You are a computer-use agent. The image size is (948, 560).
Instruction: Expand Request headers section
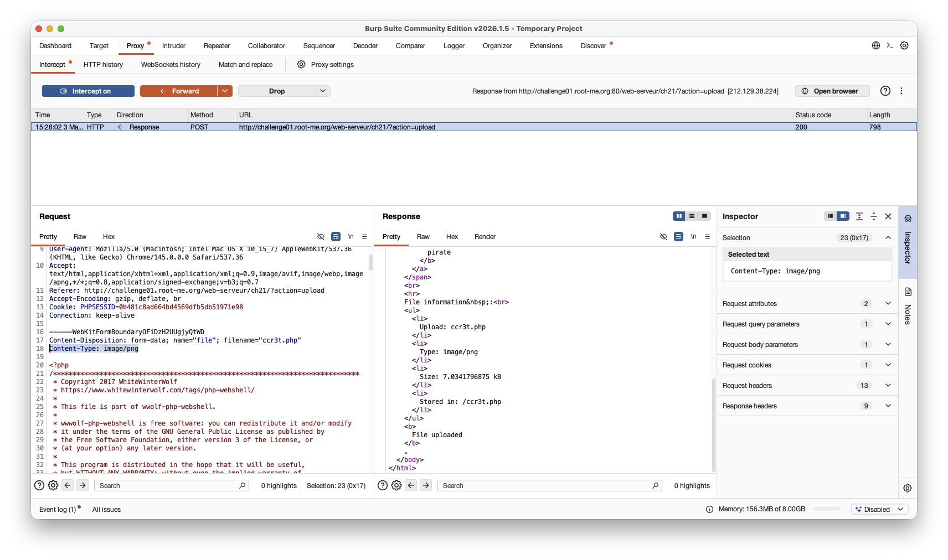click(x=888, y=385)
